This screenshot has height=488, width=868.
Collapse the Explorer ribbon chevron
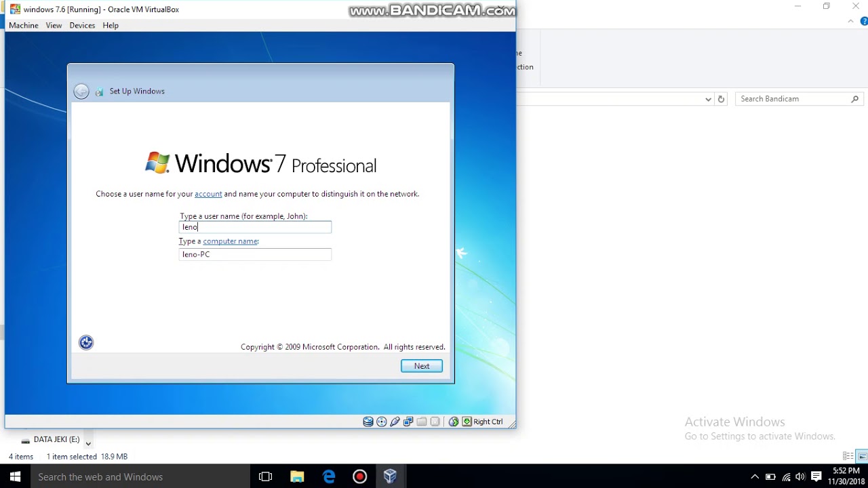point(851,21)
